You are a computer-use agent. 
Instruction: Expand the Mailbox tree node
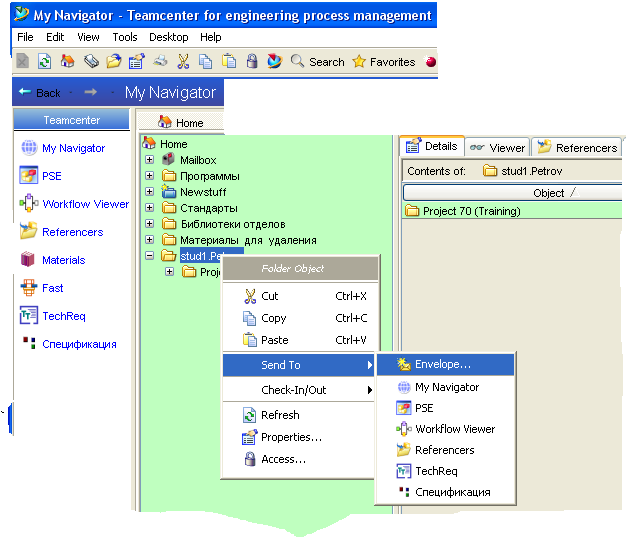pos(149,160)
